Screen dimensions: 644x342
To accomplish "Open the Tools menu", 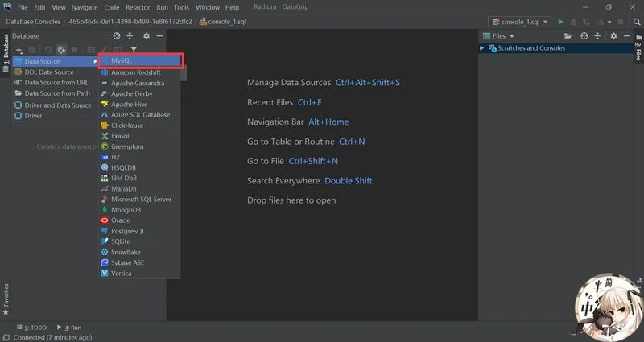I will (x=181, y=7).
